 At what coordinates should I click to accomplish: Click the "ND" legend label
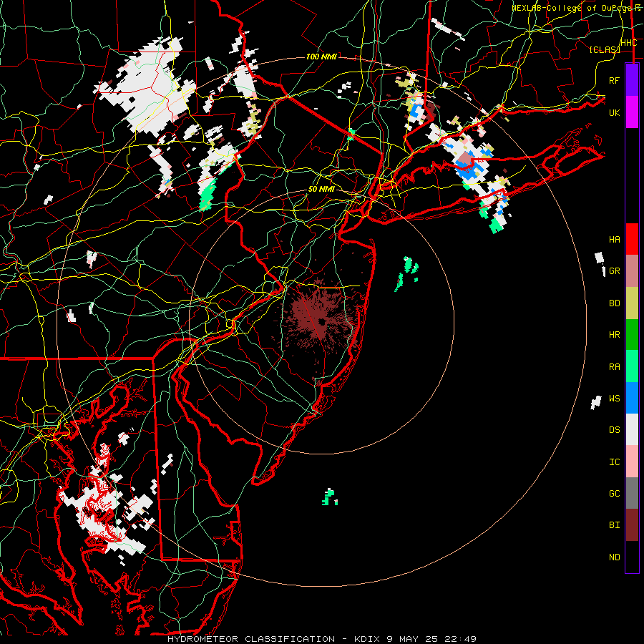click(614, 557)
